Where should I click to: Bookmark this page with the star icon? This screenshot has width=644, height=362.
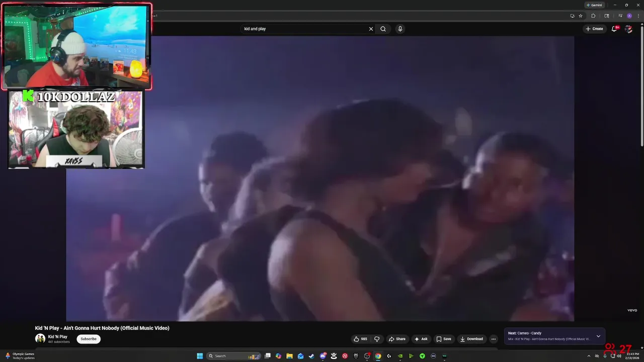point(581,16)
